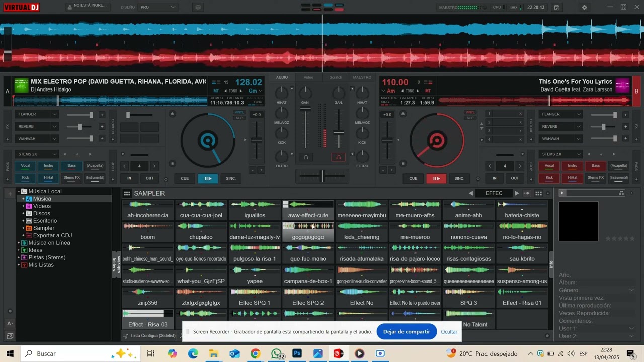Click deck A play/pause button
The height and width of the screenshot is (362, 644).
208,178
